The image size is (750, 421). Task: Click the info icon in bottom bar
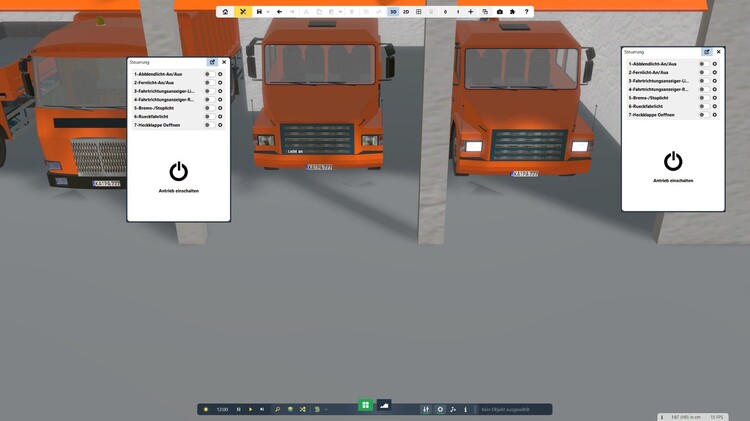(x=465, y=410)
